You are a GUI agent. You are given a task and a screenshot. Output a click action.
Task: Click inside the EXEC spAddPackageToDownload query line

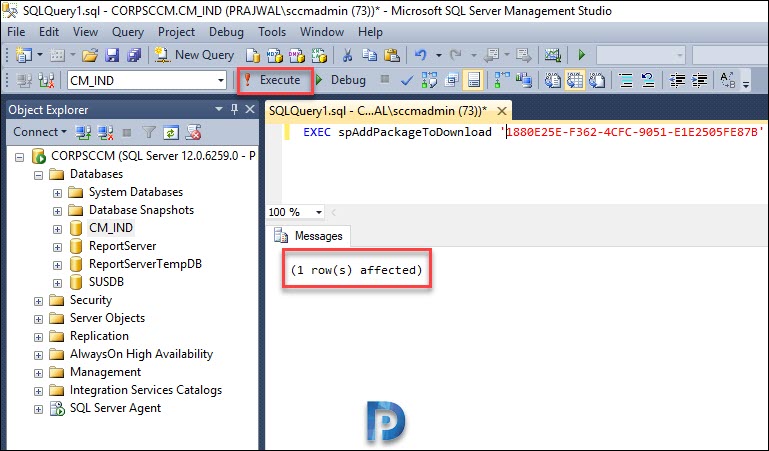pyautogui.click(x=533, y=132)
